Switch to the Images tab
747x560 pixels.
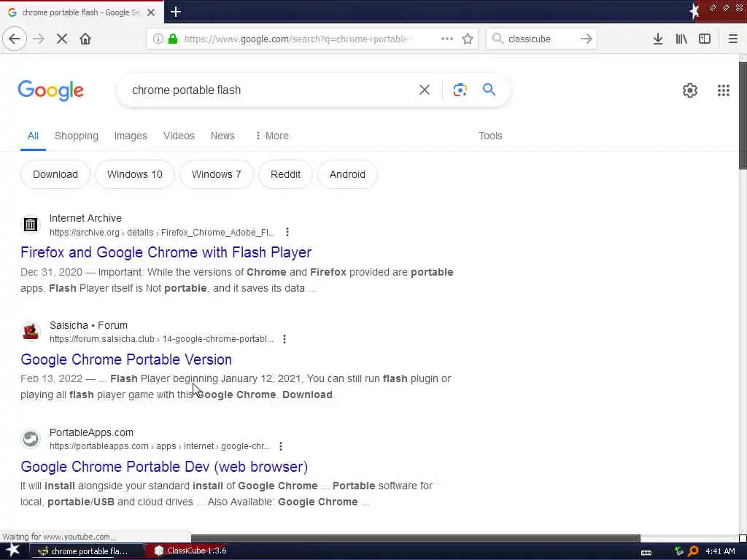click(x=131, y=136)
